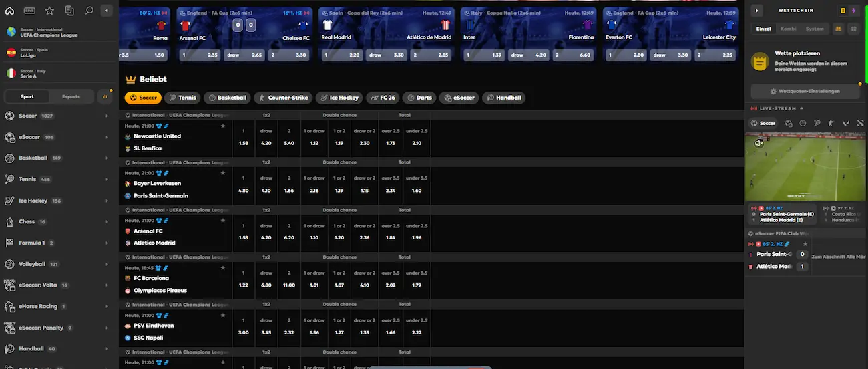Open the bet history documents icon
This screenshot has height=369, width=868.
pyautogui.click(x=69, y=11)
